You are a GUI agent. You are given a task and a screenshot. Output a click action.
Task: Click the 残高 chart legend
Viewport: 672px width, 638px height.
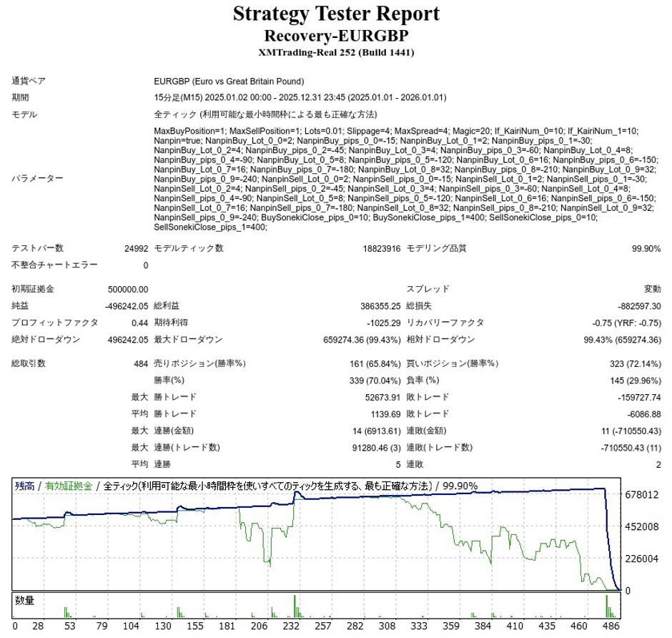(25, 486)
